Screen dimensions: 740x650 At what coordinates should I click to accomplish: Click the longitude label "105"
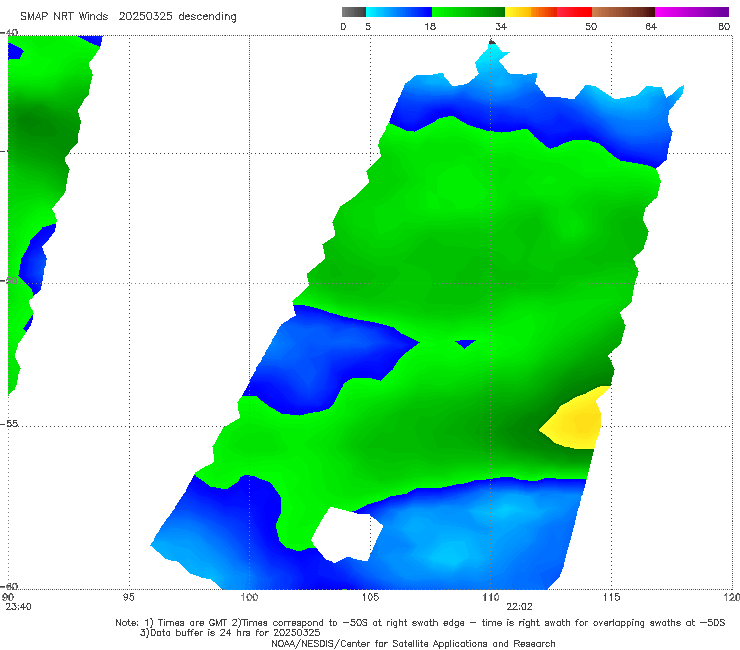tap(370, 598)
